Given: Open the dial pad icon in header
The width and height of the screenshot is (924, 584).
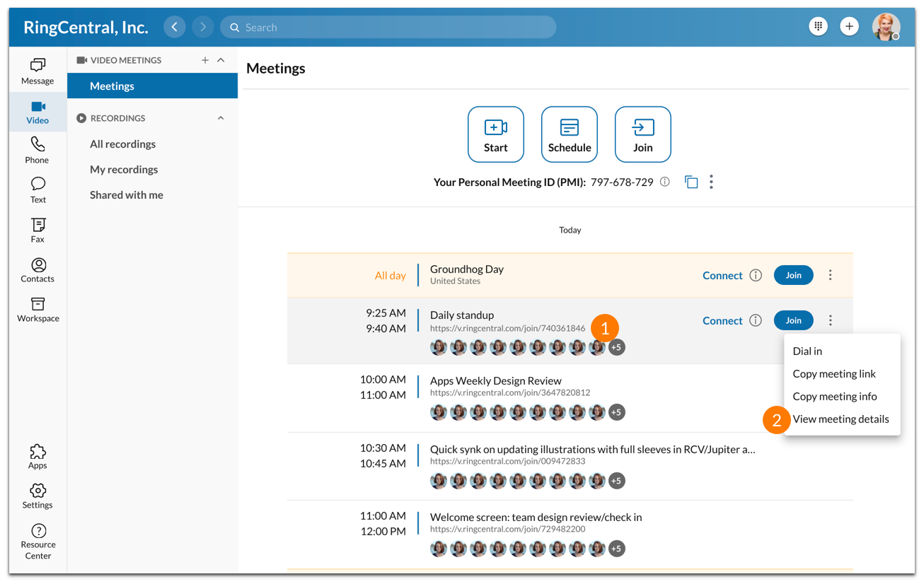Looking at the screenshot, I should pos(818,27).
